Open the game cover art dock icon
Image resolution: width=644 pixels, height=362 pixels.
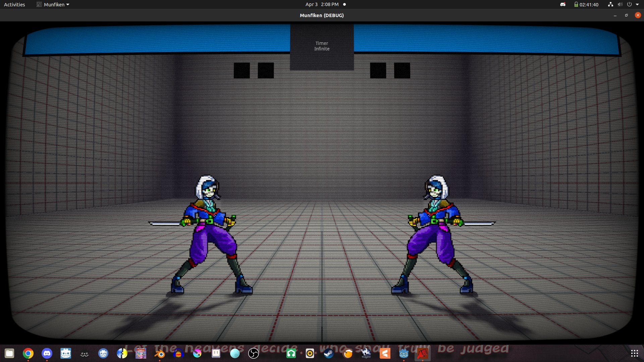tap(141, 353)
